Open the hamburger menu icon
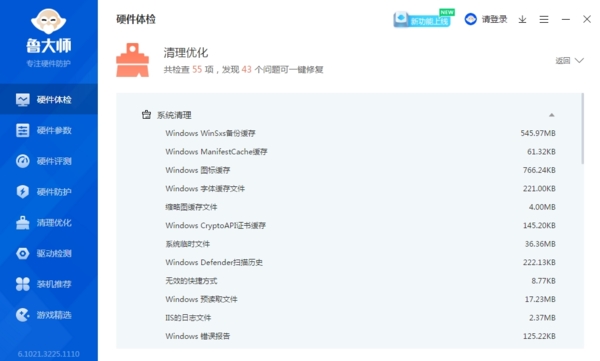 544,19
